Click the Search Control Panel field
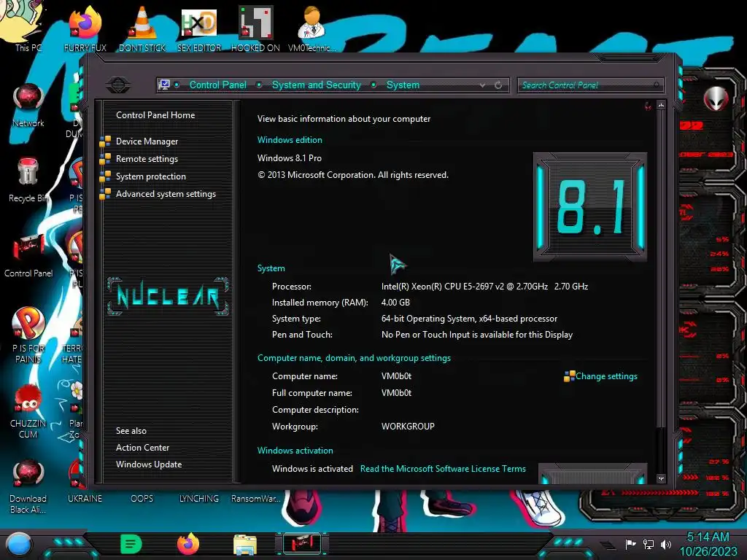This screenshot has height=560, width=747. [590, 85]
